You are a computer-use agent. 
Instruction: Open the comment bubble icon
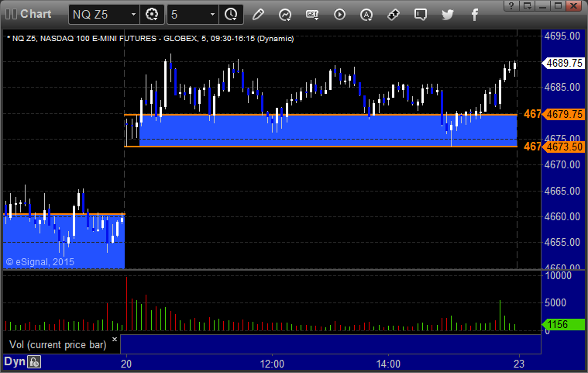tap(421, 15)
